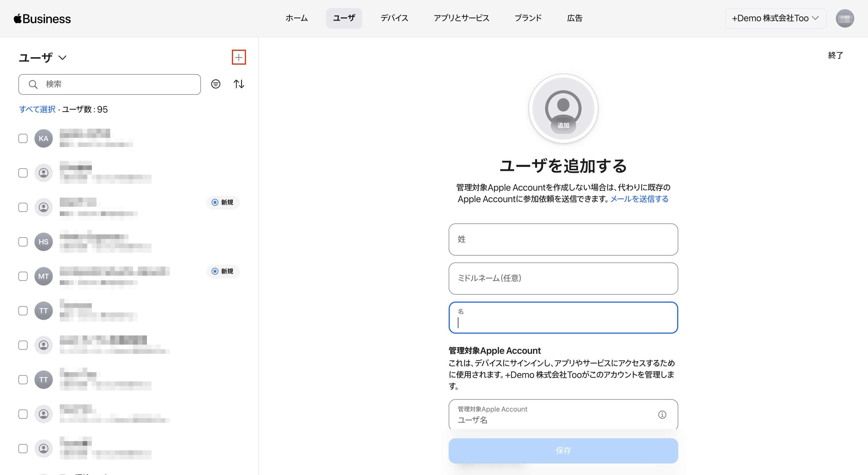This screenshot has width=868, height=475.
Task: Click the HS user avatar
Action: [x=43, y=242]
